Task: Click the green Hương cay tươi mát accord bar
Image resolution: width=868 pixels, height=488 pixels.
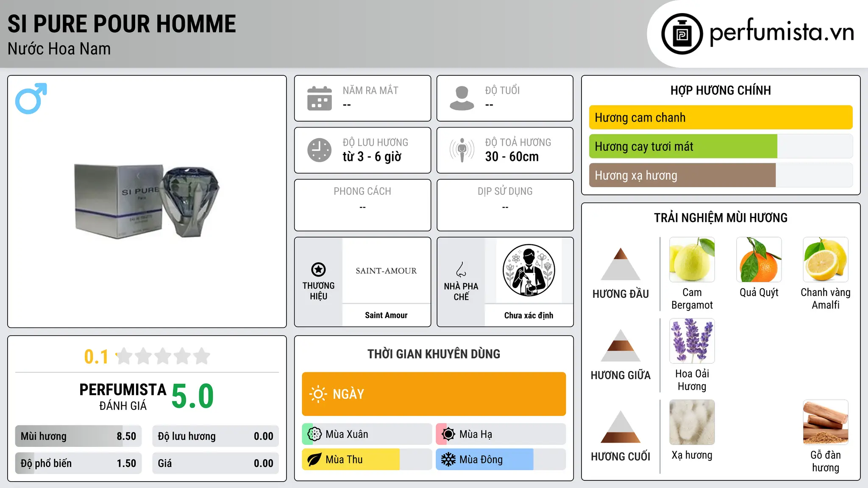Action: [721, 147]
